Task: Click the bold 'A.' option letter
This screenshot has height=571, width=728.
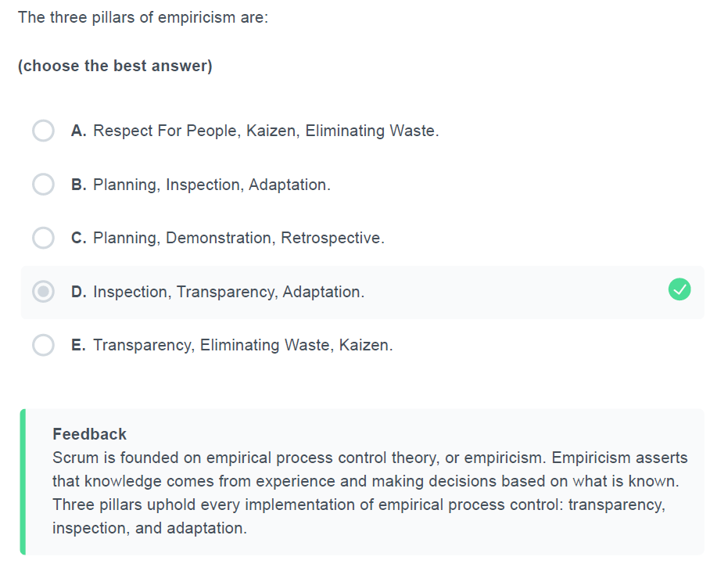Action: click(78, 131)
